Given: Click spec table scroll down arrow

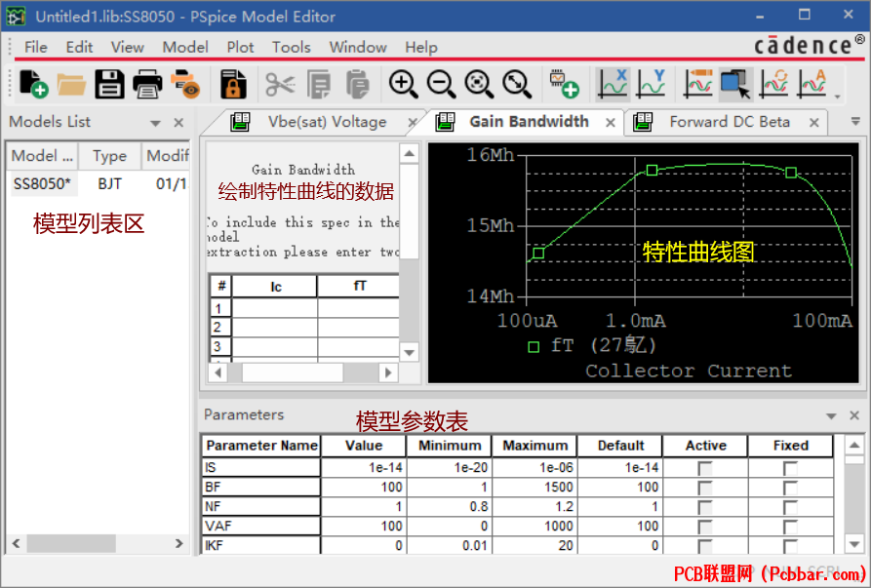Looking at the screenshot, I should (409, 352).
